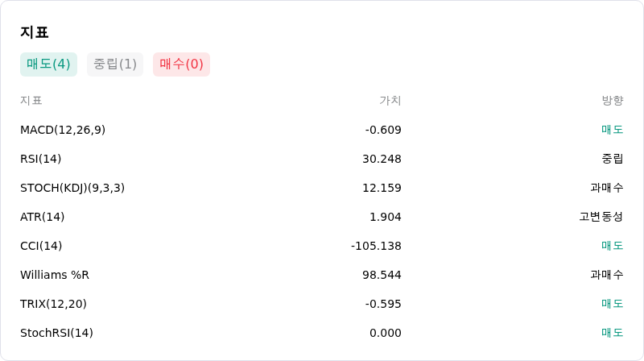Select the Williams %R indicator label
Image resolution: width=644 pixels, height=361 pixels.
click(55, 275)
